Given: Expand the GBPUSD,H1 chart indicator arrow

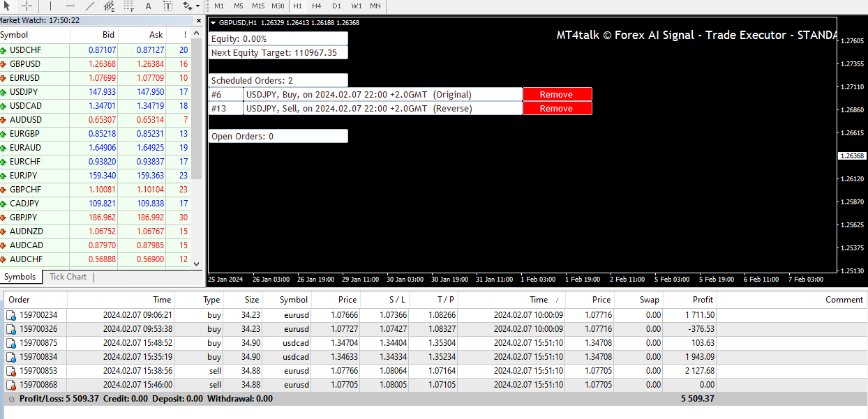Looking at the screenshot, I should pos(214,22).
